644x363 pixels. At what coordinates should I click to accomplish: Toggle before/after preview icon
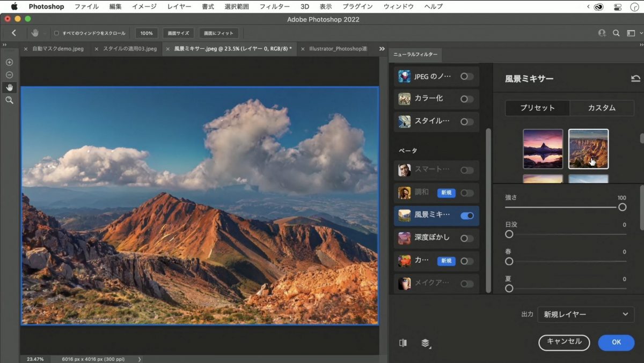tap(403, 343)
